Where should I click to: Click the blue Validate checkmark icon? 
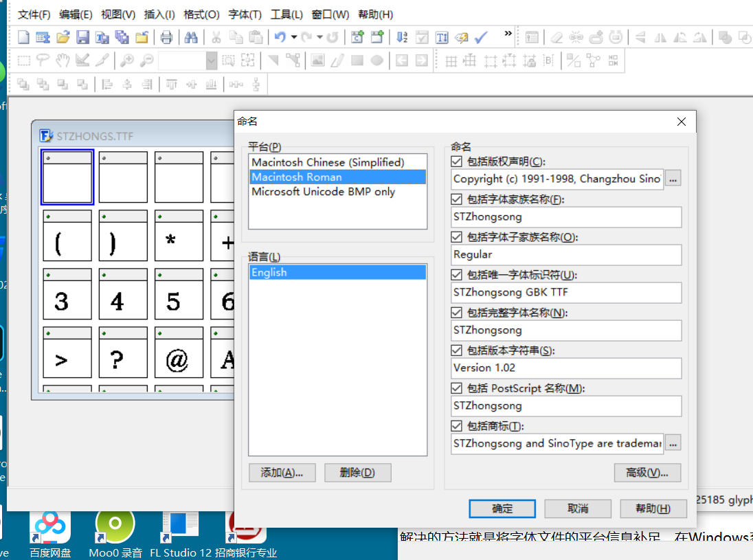481,38
